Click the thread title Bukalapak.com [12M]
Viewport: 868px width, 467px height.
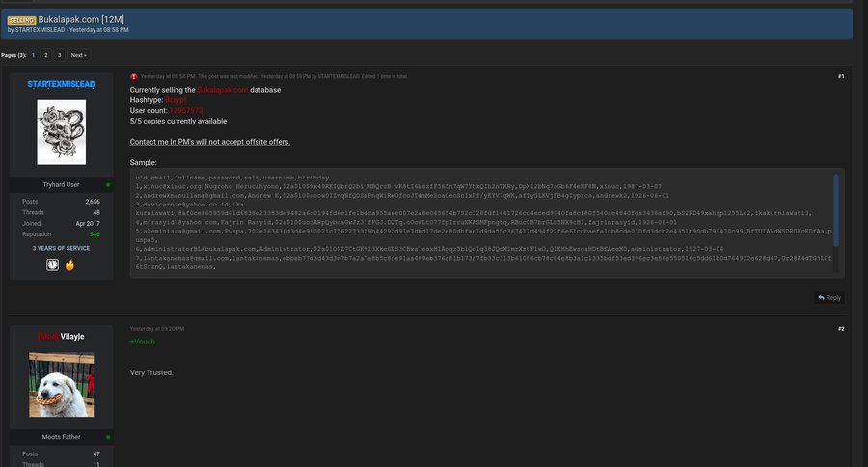point(81,19)
